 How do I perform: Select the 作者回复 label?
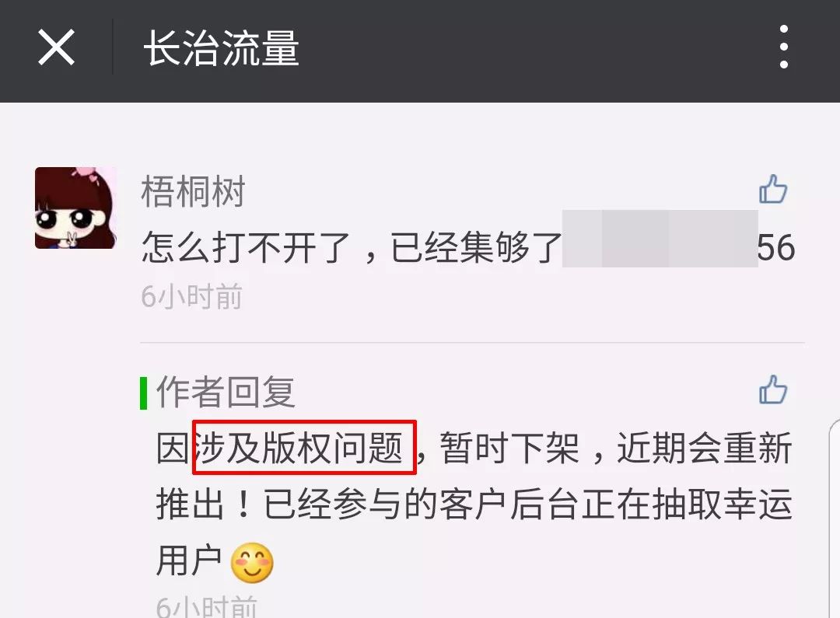pos(226,392)
